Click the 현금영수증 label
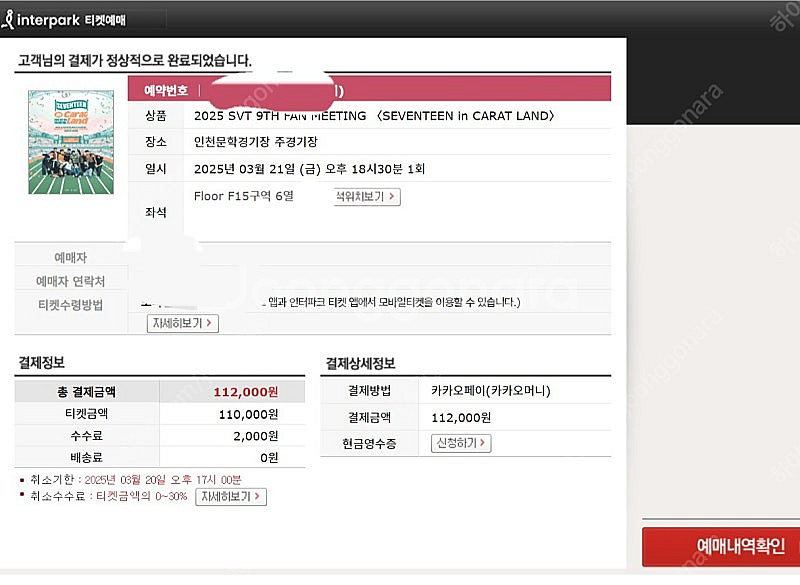 coord(369,443)
